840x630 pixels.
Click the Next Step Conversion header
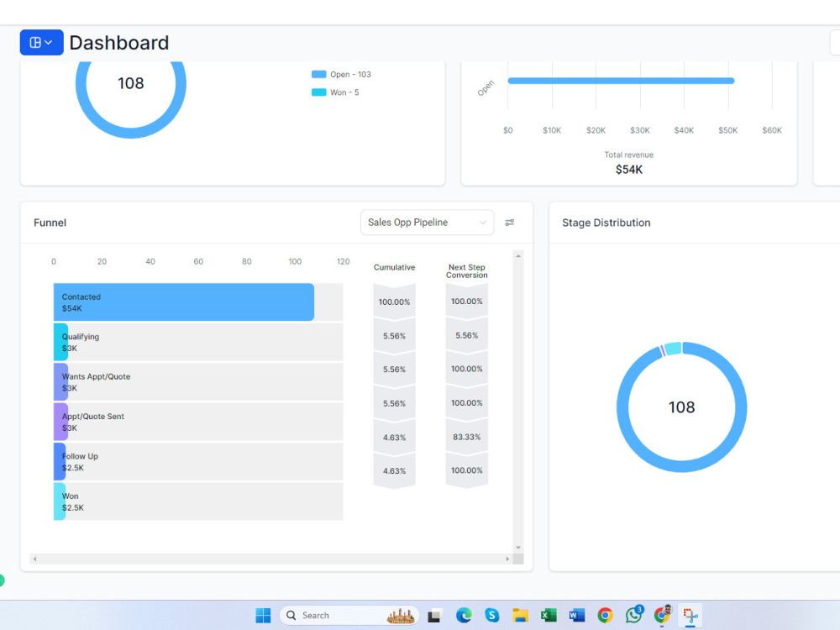[466, 271]
